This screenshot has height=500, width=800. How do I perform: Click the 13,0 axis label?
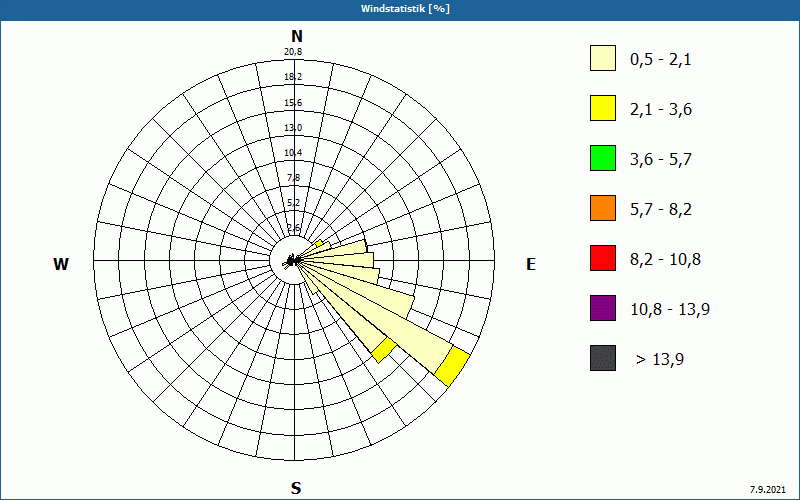click(293, 128)
